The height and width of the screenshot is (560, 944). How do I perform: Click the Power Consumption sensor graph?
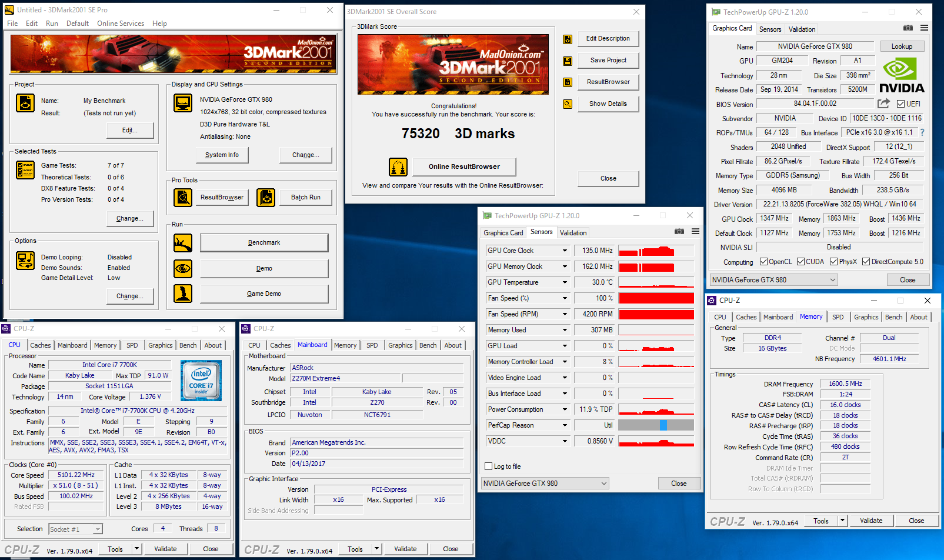656,409
